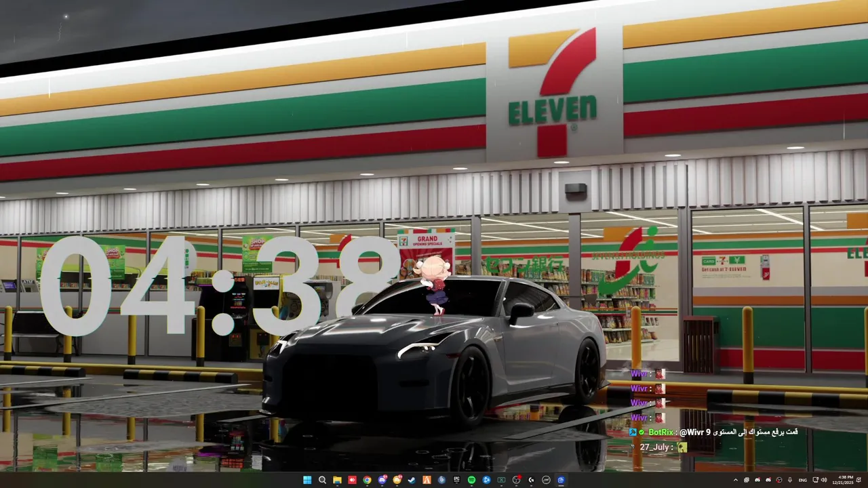The height and width of the screenshot is (488, 868).
Task: Open calendar from 4:38 PM clock
Action: 843,480
